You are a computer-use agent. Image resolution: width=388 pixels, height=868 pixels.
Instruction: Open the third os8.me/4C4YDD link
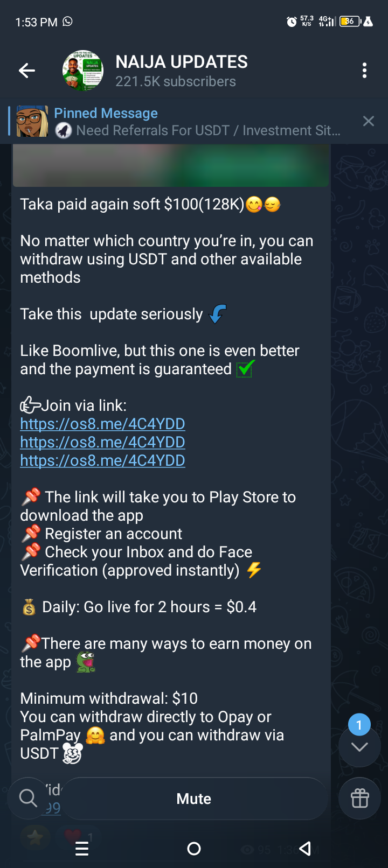tap(102, 460)
